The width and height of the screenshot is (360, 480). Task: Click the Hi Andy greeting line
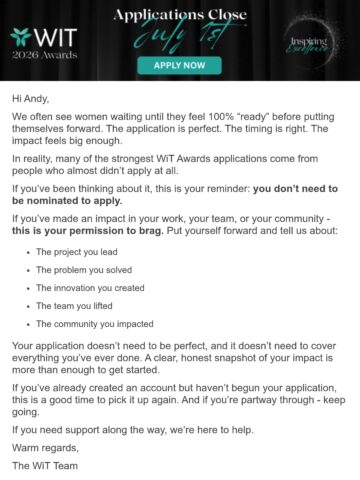click(x=31, y=99)
